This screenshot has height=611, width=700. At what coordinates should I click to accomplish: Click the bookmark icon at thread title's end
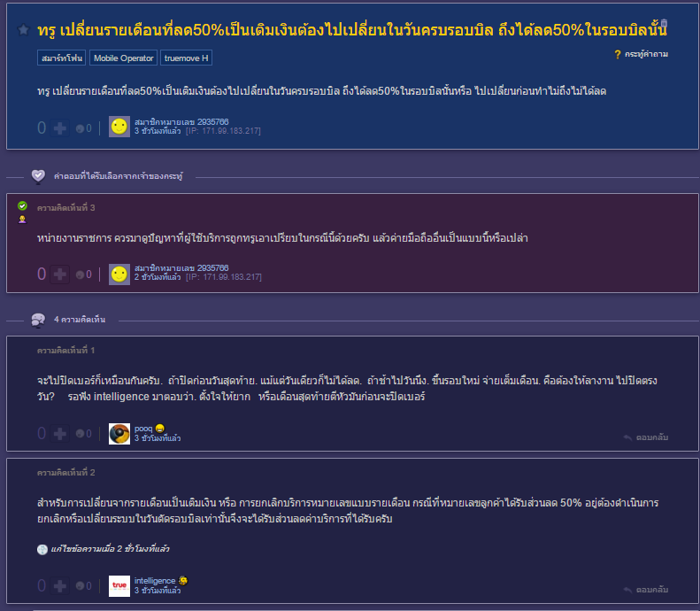click(x=664, y=23)
